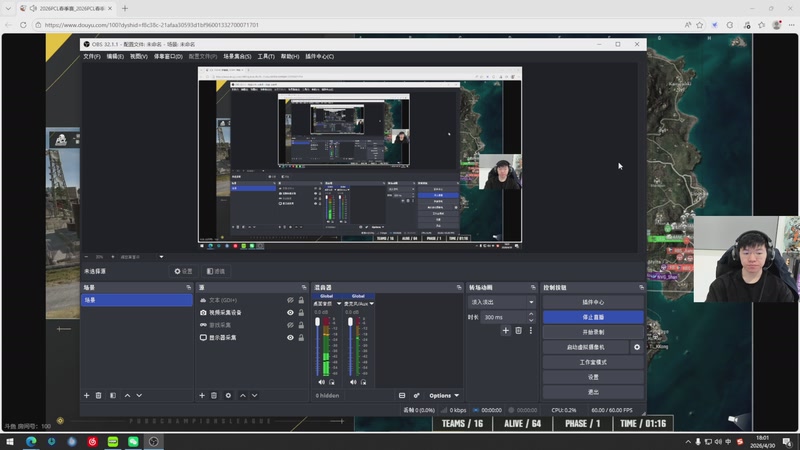Zoom out the preview with minus icon
The image size is (800, 450).
pos(86,257)
